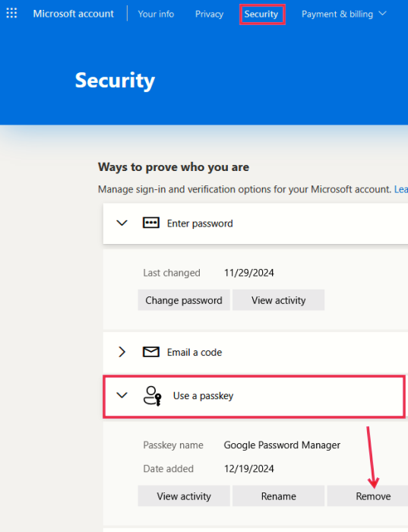408x532 pixels.
Task: Collapse the Enter password section chevron
Action: [x=122, y=223]
